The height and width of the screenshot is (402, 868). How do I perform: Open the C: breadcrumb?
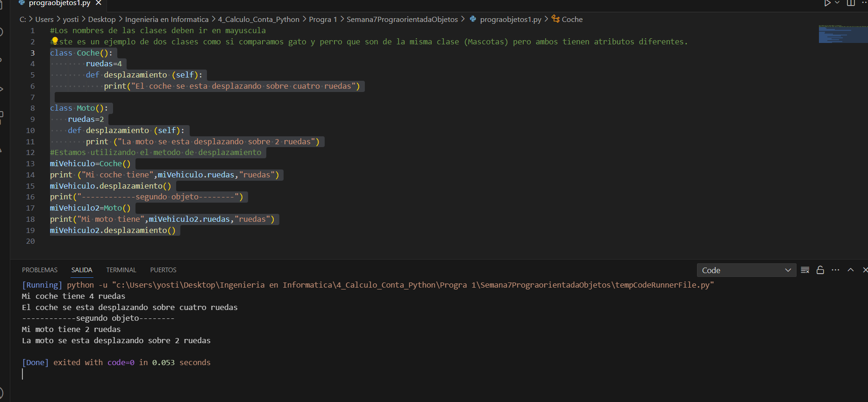[x=23, y=19]
